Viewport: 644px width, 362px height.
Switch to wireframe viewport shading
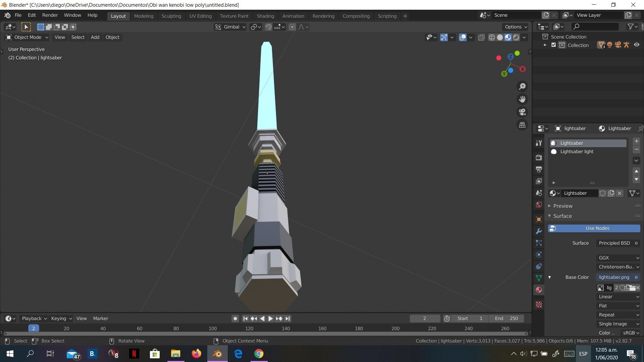coord(492,38)
